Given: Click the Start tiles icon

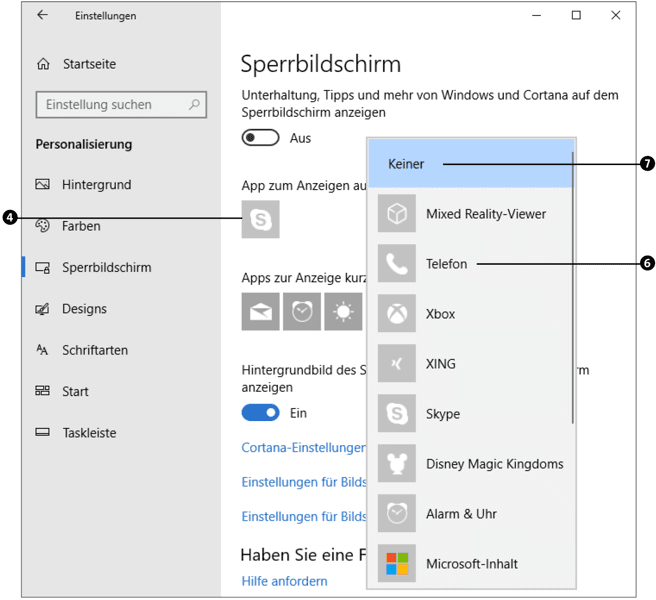Looking at the screenshot, I should pos(42,391).
